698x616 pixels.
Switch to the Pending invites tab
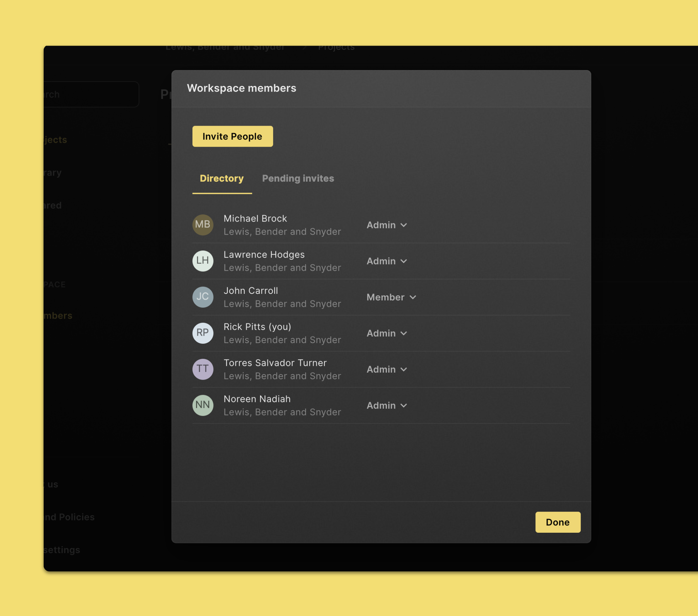click(x=298, y=179)
